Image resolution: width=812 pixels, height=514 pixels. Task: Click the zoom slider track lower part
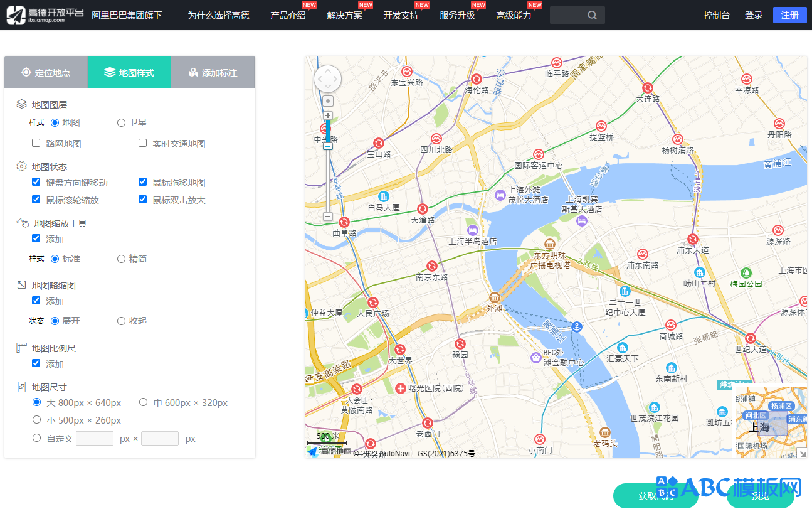point(327,181)
